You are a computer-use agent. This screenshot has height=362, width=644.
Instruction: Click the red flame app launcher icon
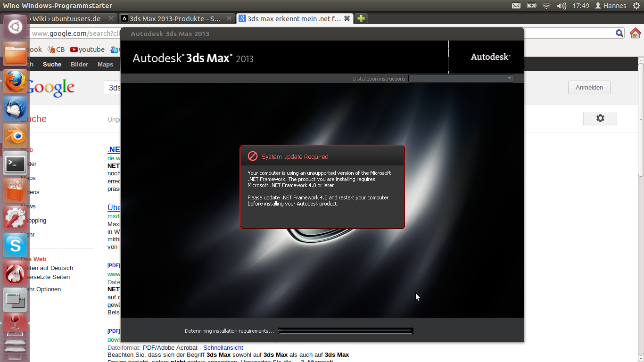pyautogui.click(x=15, y=272)
